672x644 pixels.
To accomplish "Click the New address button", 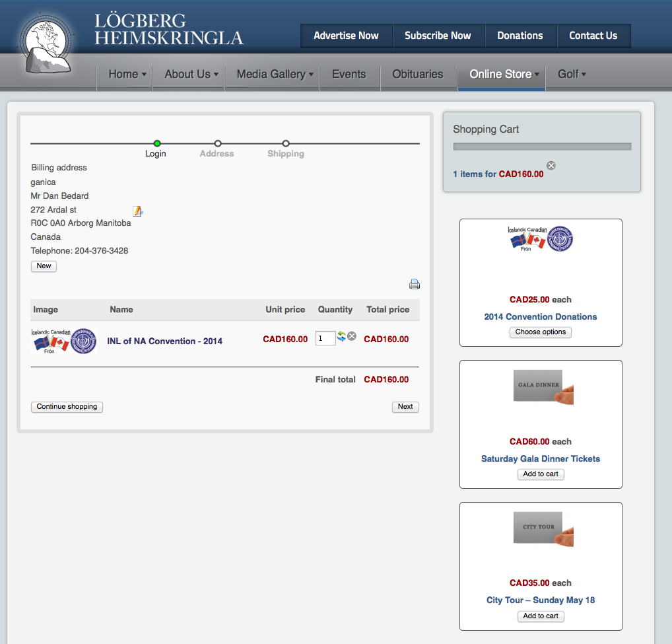I will [x=44, y=266].
